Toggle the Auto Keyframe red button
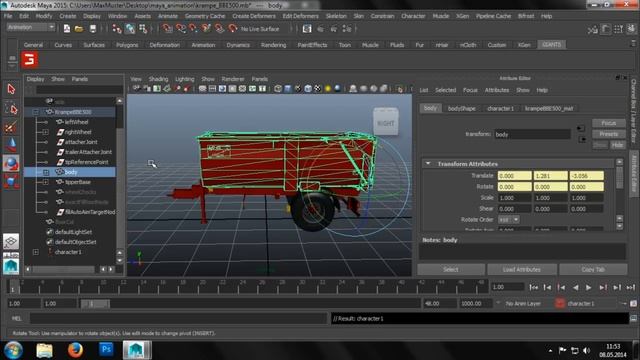Image resolution: width=640 pixels, height=360 pixels. 560,303
